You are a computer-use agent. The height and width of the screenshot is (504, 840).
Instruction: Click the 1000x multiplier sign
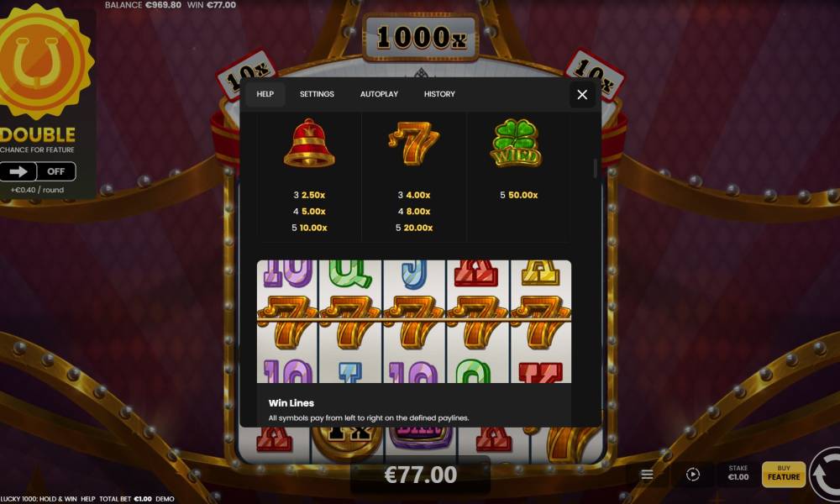pos(421,38)
